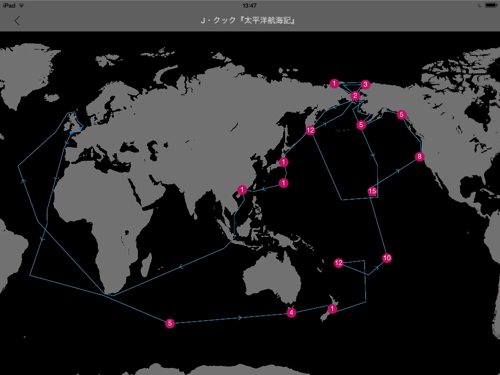Open marker 5 in the southern Indian Ocean
Screen dimensions: 500x375
coord(170,323)
